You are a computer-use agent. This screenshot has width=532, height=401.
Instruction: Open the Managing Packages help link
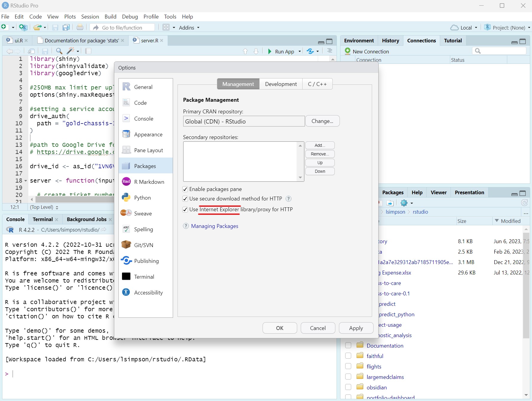tap(215, 226)
